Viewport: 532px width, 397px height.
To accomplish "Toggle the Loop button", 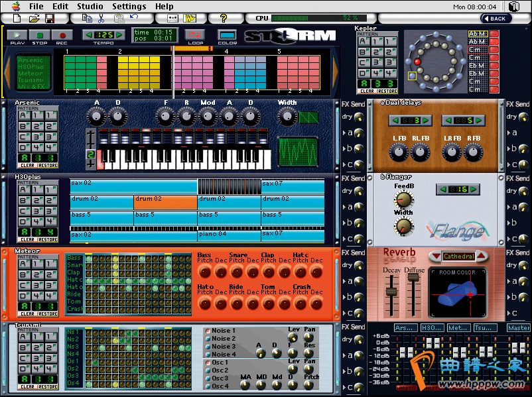I will (195, 35).
